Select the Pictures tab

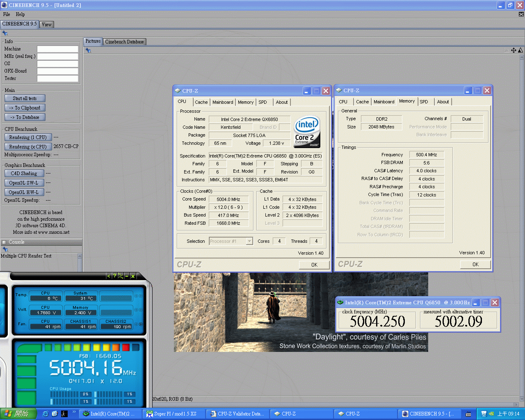pyautogui.click(x=93, y=41)
